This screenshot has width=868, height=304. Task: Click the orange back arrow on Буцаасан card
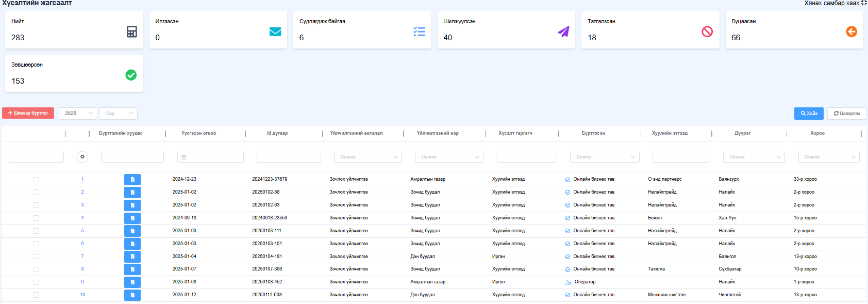pos(852,31)
